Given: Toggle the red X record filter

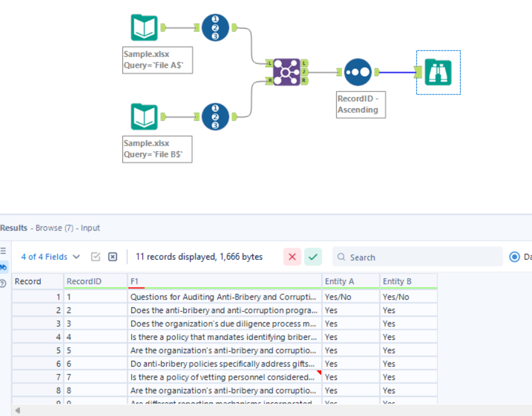Looking at the screenshot, I should pyautogui.click(x=291, y=257).
